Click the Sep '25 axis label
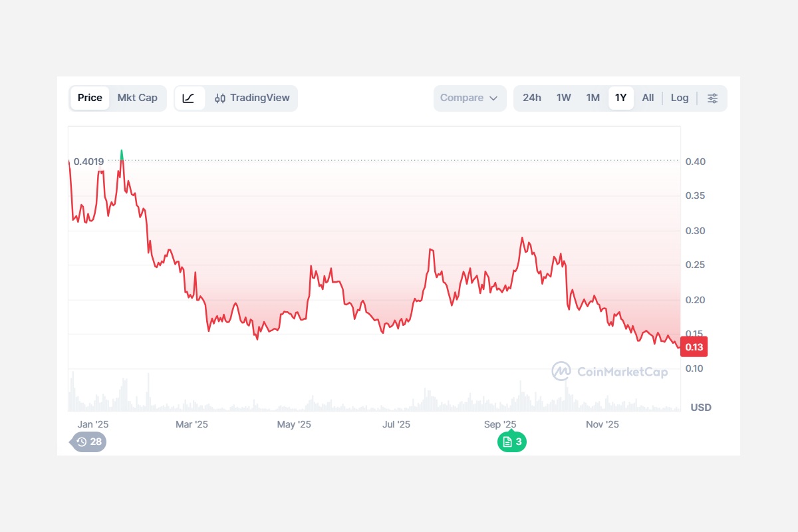The image size is (798, 532). [x=500, y=424]
